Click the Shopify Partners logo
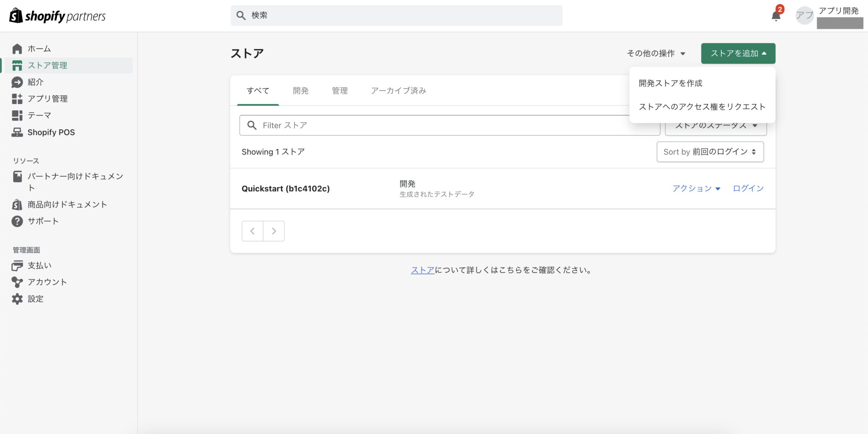This screenshot has height=434, width=868. (57, 15)
